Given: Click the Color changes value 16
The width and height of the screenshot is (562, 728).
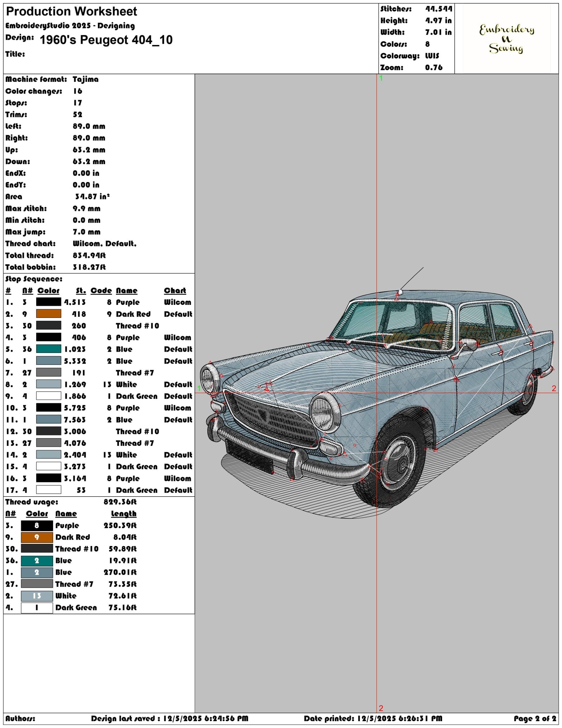Looking at the screenshot, I should click(78, 91).
